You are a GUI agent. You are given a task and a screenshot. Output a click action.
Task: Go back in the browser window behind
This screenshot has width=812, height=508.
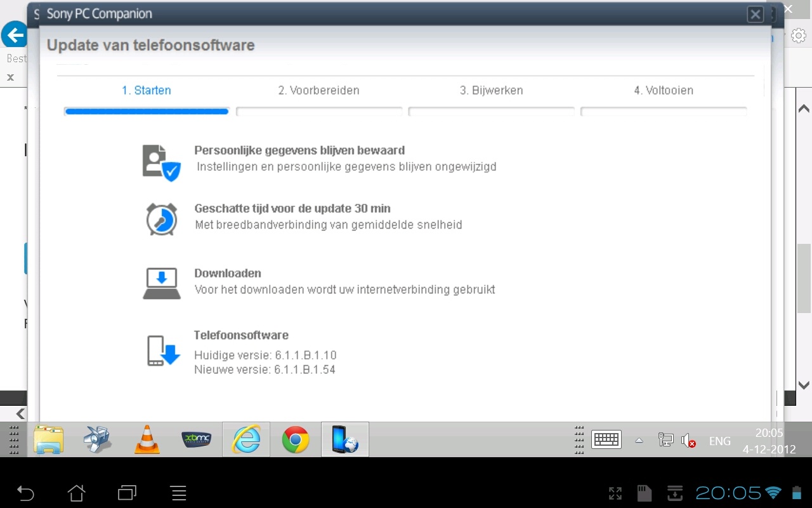tap(13, 35)
